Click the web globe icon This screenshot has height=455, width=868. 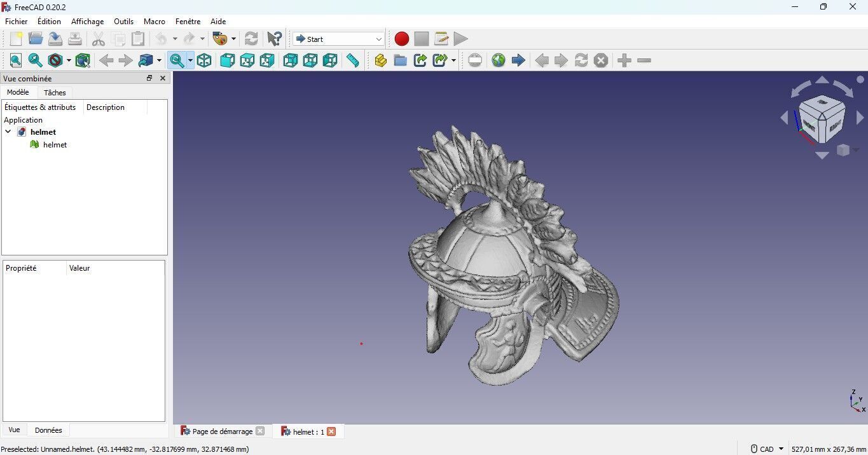tap(499, 60)
